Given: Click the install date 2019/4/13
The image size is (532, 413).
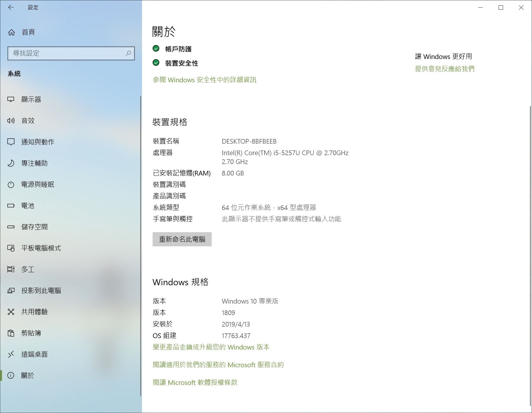Looking at the screenshot, I should (236, 324).
